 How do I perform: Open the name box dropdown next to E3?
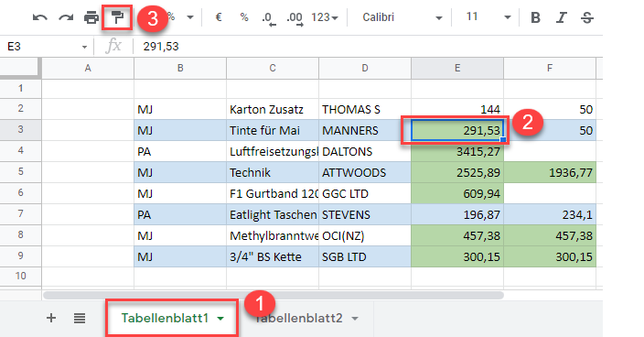[x=84, y=47]
